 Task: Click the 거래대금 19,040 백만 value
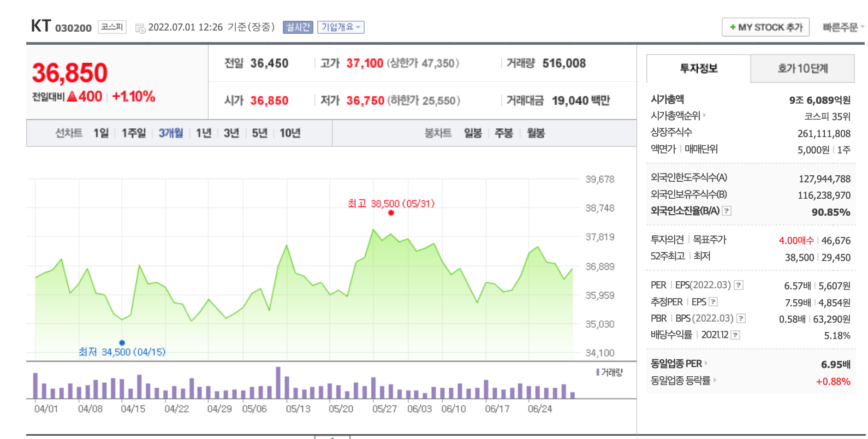[581, 100]
